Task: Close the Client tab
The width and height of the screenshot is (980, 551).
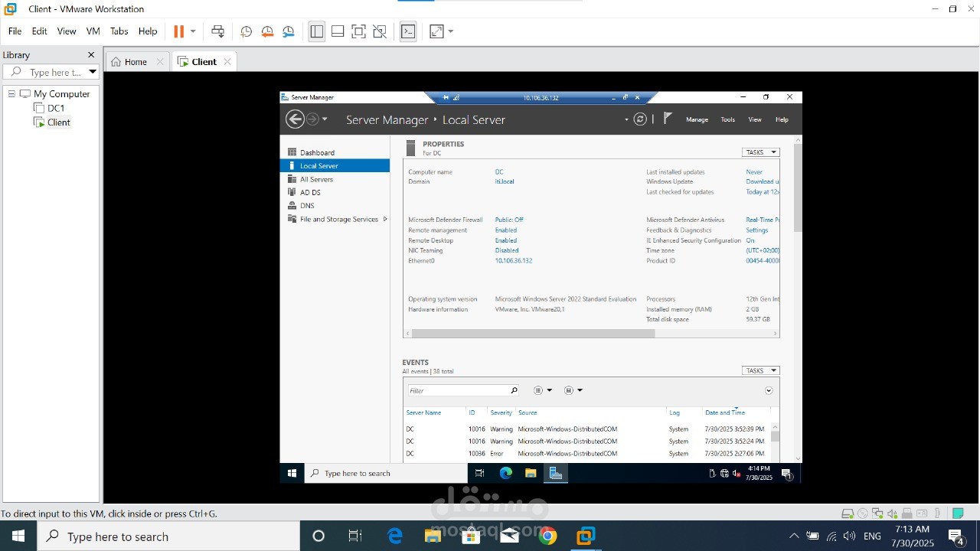Action: 227,62
